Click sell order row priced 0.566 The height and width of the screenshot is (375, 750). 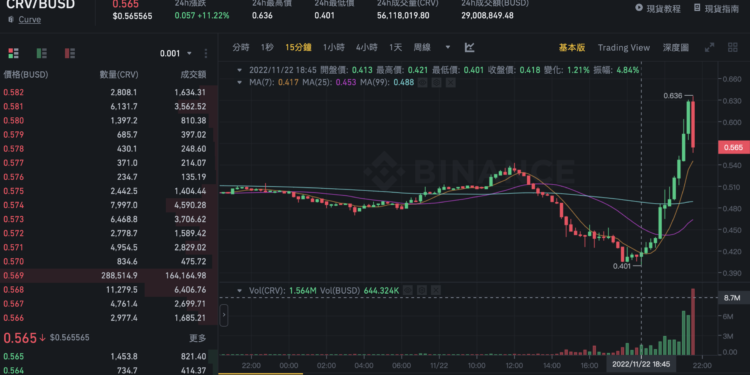click(109, 318)
